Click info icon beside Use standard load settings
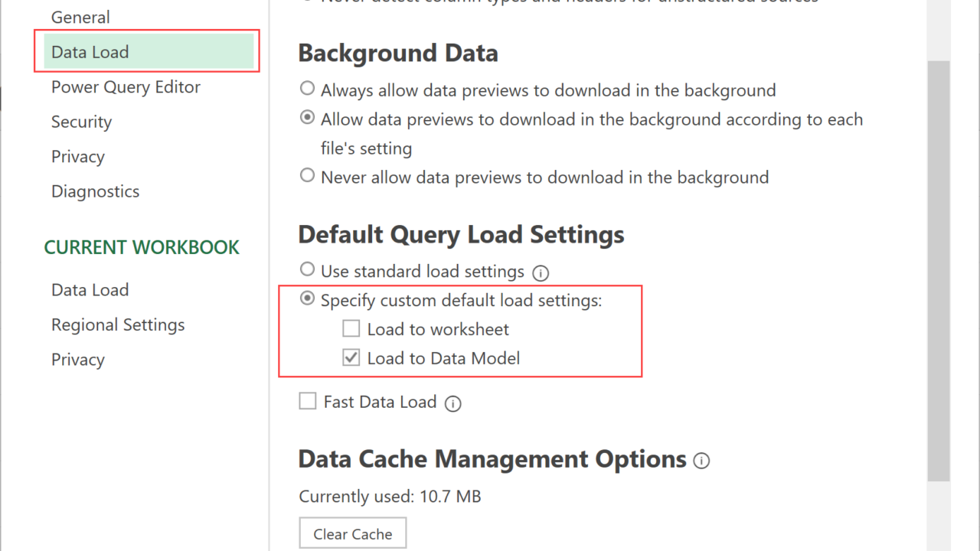 541,272
